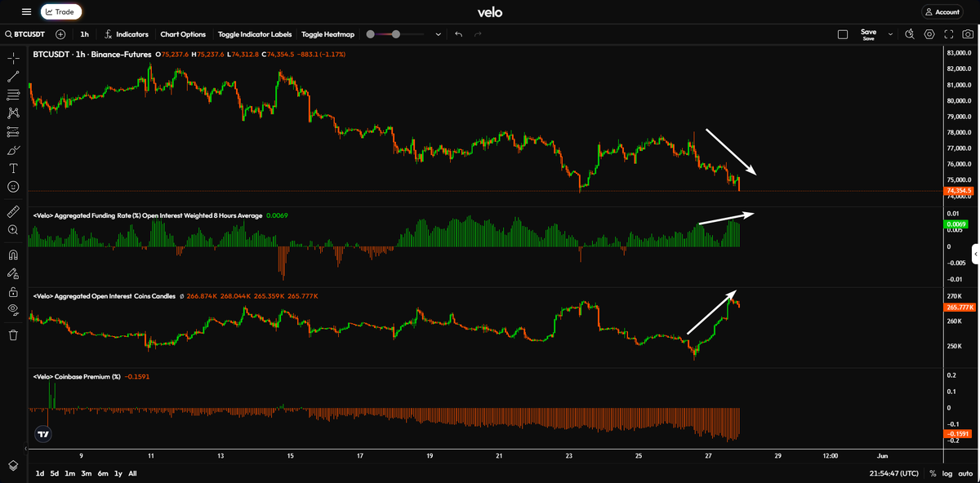The height and width of the screenshot is (483, 980).
Task: Open the object tree layers icon
Action: [x=13, y=464]
